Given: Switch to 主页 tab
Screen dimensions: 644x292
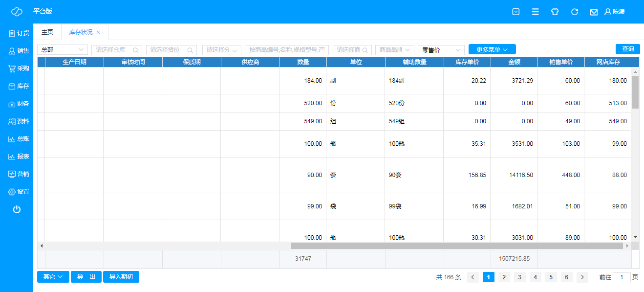Looking at the screenshot, I should click(x=47, y=32).
